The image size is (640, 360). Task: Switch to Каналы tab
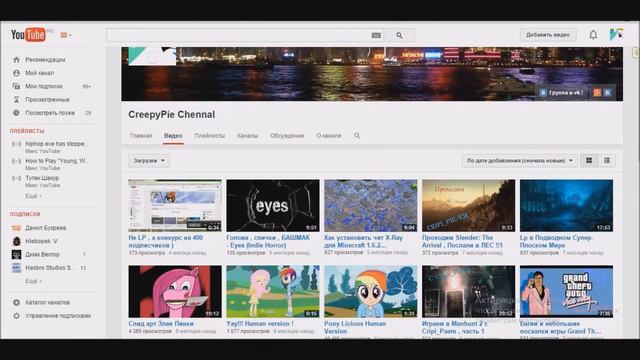[247, 136]
